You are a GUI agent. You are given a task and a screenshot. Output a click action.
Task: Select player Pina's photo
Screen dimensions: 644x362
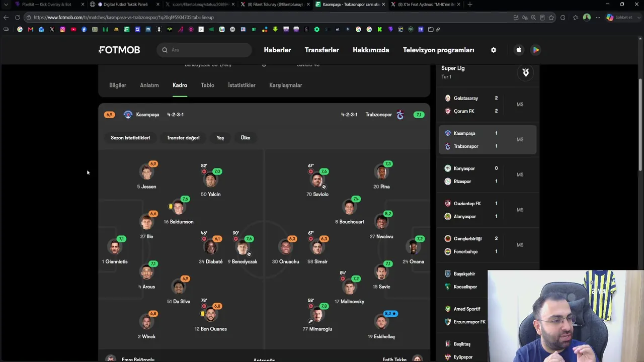pos(381,172)
